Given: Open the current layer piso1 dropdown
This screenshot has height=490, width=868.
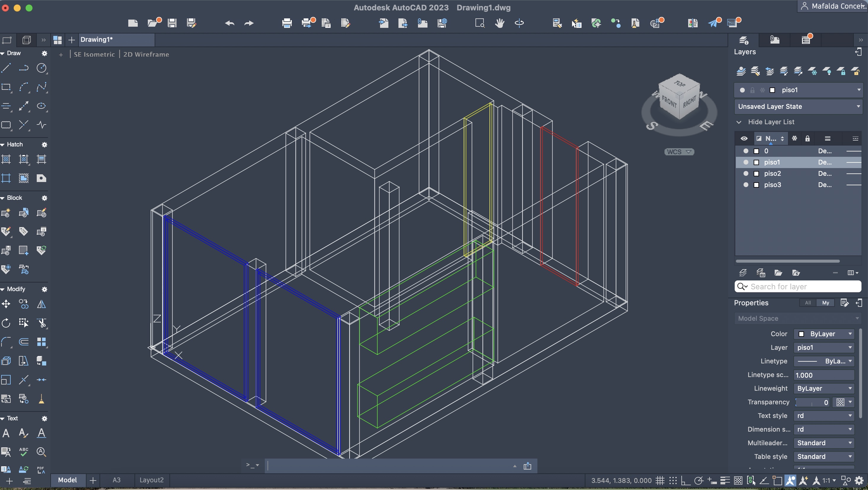Looking at the screenshot, I should [859, 90].
